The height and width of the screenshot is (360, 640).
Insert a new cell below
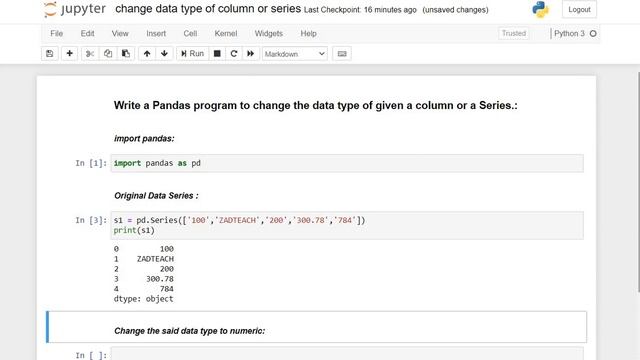(69, 54)
